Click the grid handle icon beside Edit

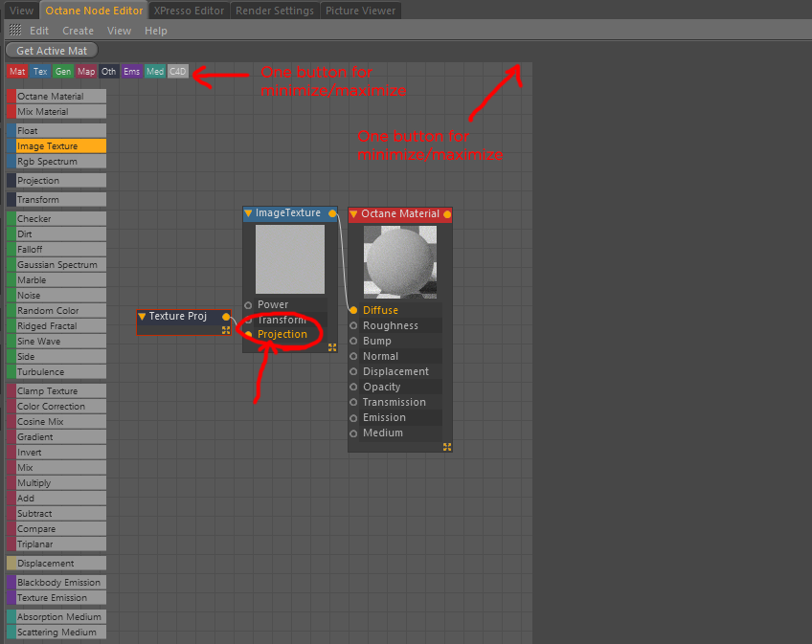pyautogui.click(x=15, y=30)
